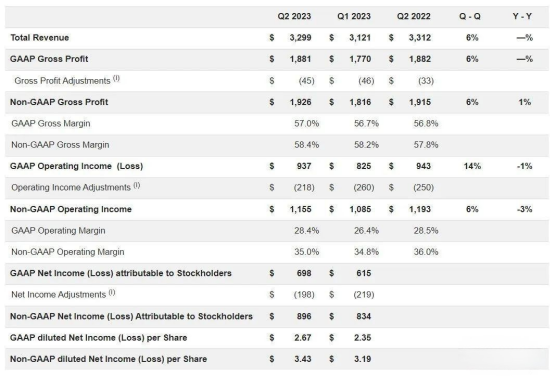556x377 pixels.
Task: Select GAAP Net Income attributable to Stockholders label
Action: (x=121, y=273)
